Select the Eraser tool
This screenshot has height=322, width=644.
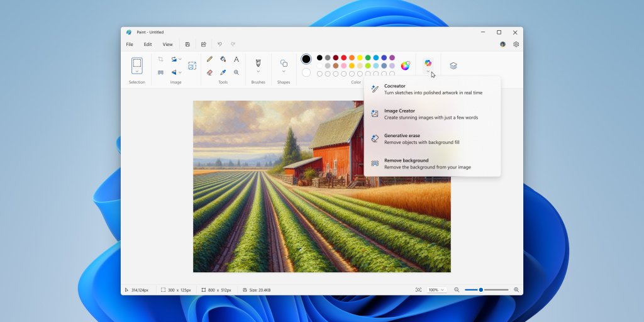click(x=209, y=72)
